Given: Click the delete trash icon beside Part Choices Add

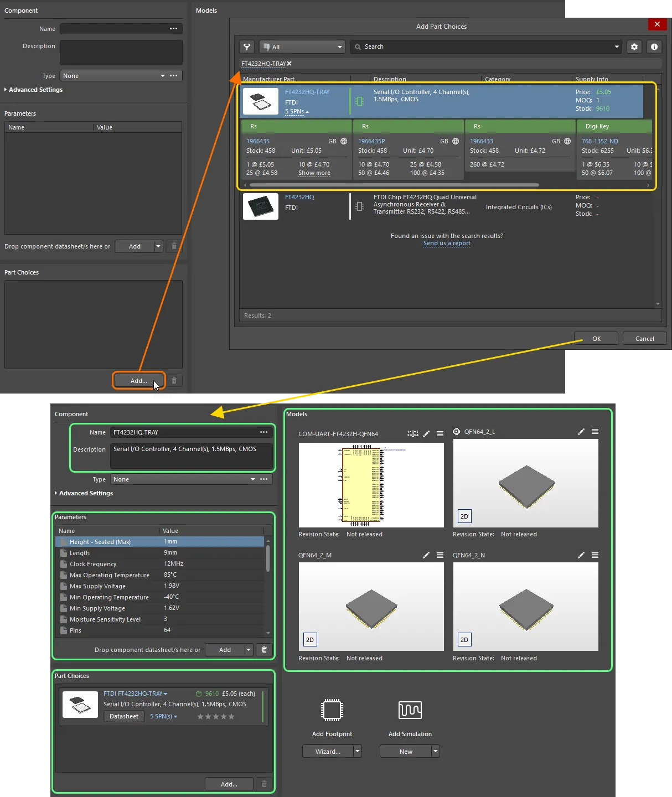Looking at the screenshot, I should pyautogui.click(x=264, y=784).
